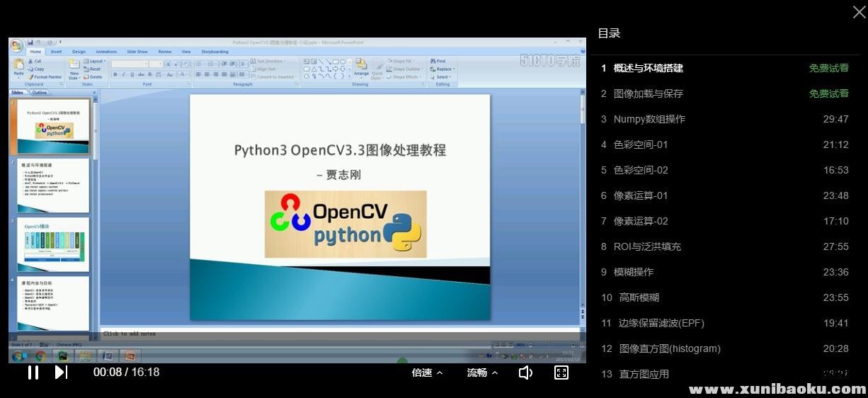This screenshot has height=398, width=868.
Task: Play lesson 10 高斯模糊
Action: (x=639, y=297)
